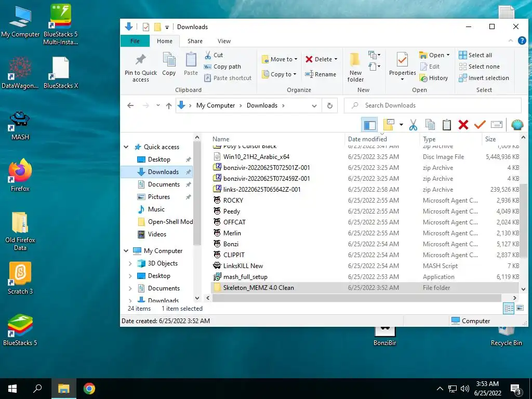Click the Back navigation arrow
Screen dimensions: 532x399
[x=130, y=105]
